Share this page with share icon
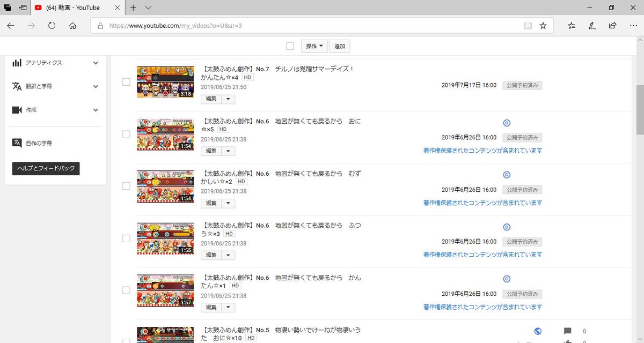Viewport: 644px width, 343px height. (612, 26)
